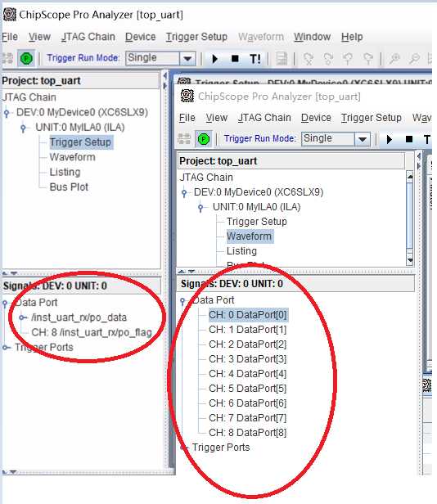Open the Window menu
The image size is (437, 504).
(x=312, y=37)
